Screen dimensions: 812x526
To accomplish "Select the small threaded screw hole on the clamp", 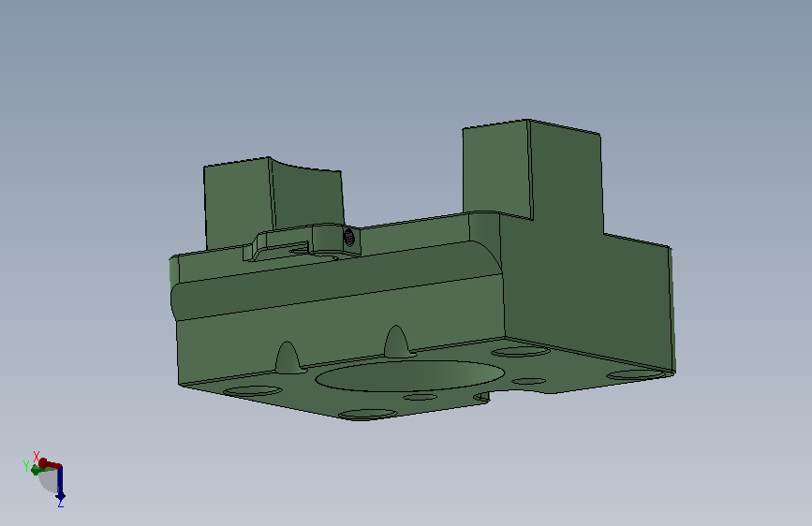I will coord(349,238).
